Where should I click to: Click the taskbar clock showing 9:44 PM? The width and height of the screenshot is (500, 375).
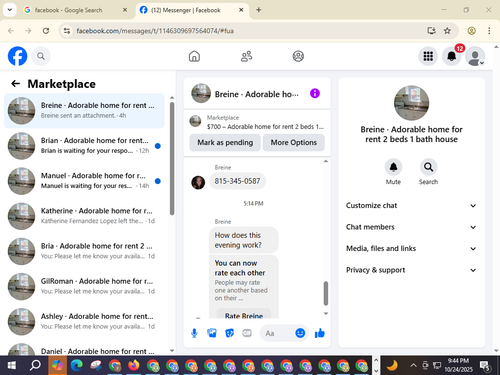tap(458, 365)
